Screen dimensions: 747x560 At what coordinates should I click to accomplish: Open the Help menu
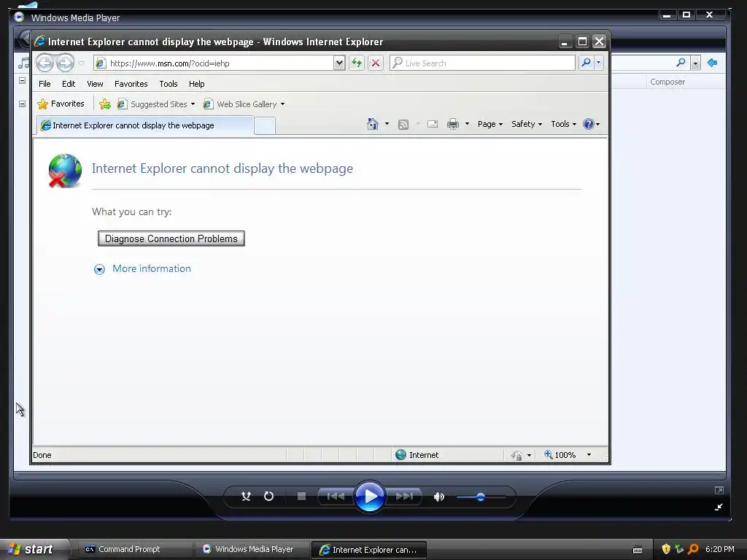[196, 84]
